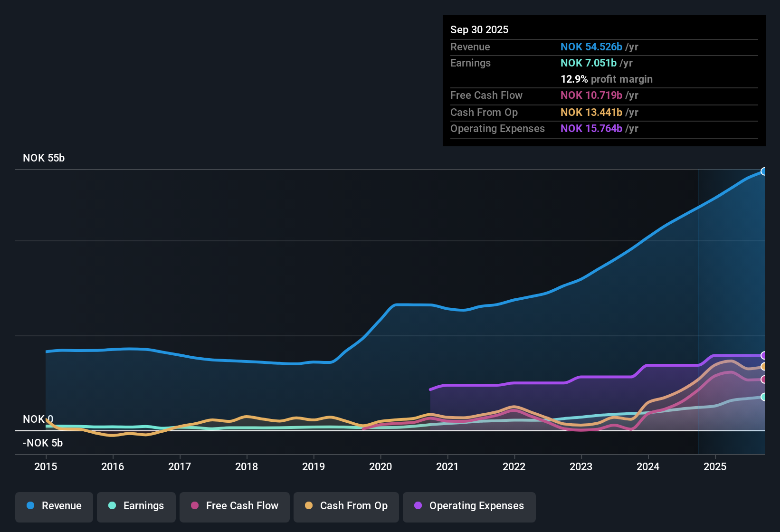Click the Cash From Op tooltip label
Image resolution: width=780 pixels, height=532 pixels.
point(484,112)
